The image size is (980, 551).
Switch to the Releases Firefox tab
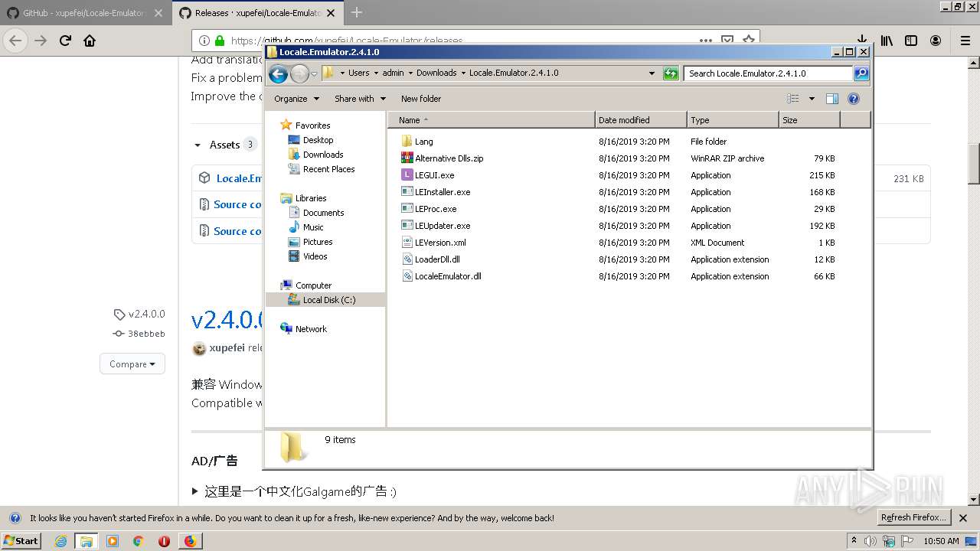coord(256,13)
